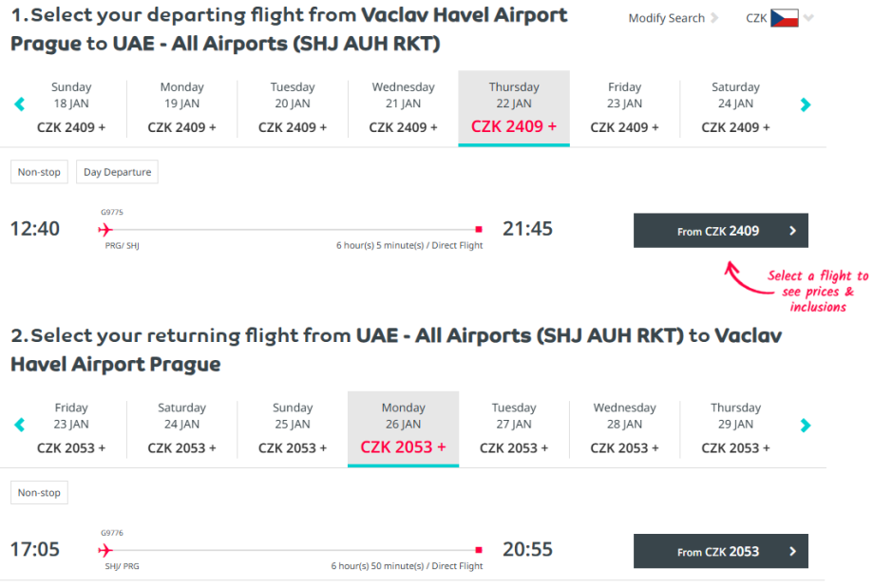This screenshot has height=588, width=874.
Task: Click previous week arrow for returning dates
Action: tap(19, 426)
